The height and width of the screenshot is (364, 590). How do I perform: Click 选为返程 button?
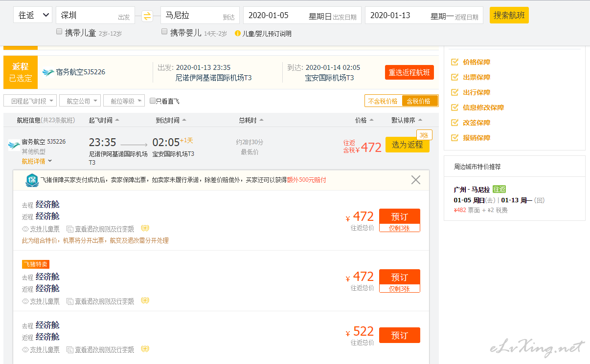coord(408,145)
